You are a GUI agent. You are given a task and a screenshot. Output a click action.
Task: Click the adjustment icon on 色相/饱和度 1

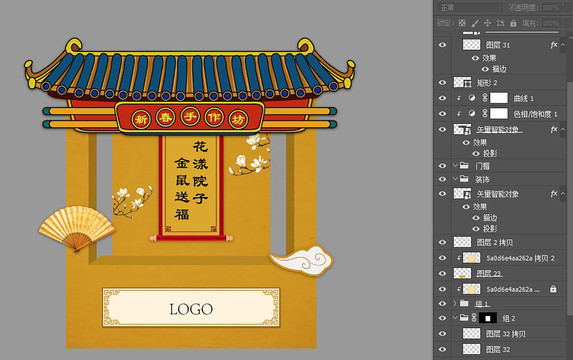[x=472, y=114]
